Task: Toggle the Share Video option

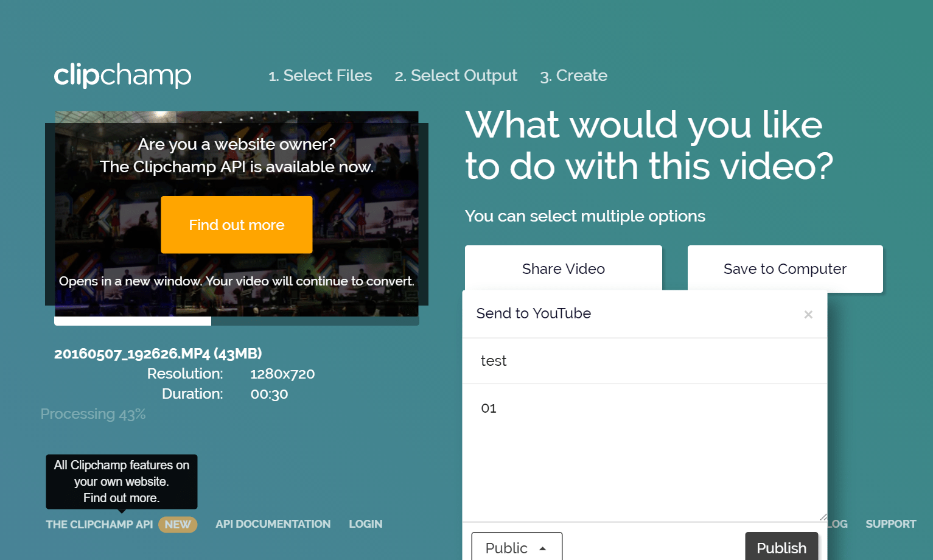Action: 563,268
